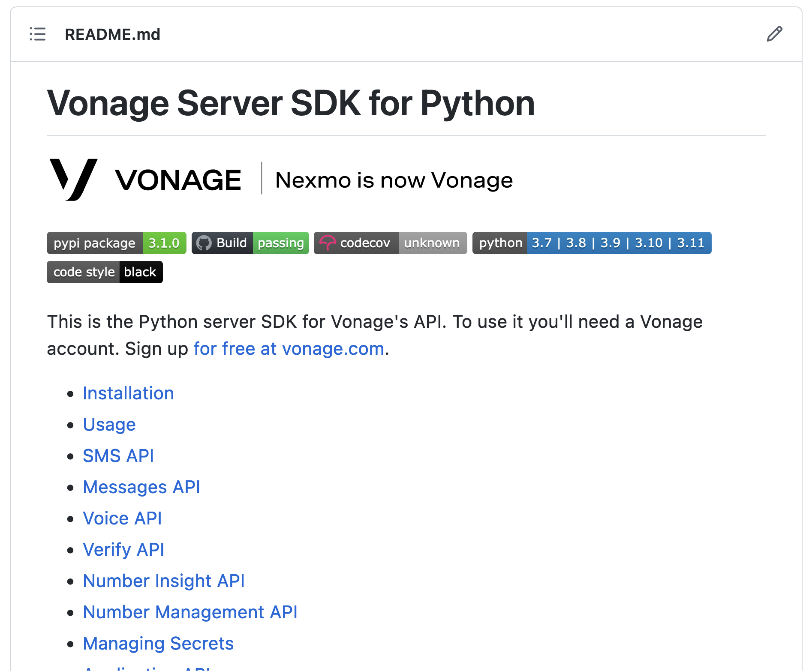The height and width of the screenshot is (671, 812).
Task: Follow the 'for free at vonage.com' link
Action: click(x=289, y=349)
